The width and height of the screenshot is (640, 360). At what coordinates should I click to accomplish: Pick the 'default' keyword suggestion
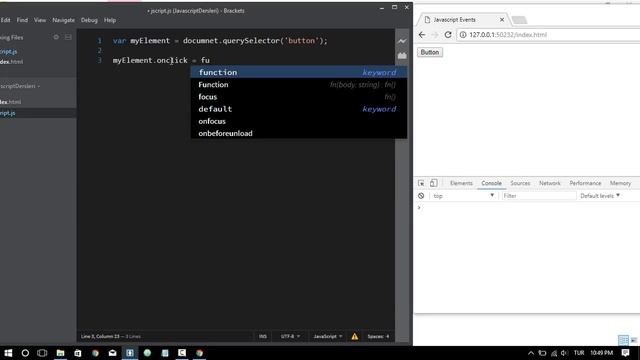coord(299,109)
